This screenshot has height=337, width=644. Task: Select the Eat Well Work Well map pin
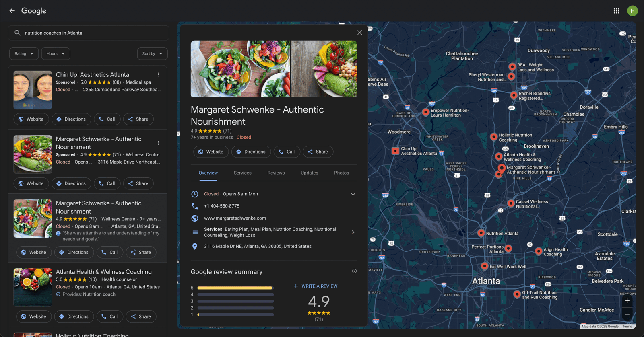485,266
